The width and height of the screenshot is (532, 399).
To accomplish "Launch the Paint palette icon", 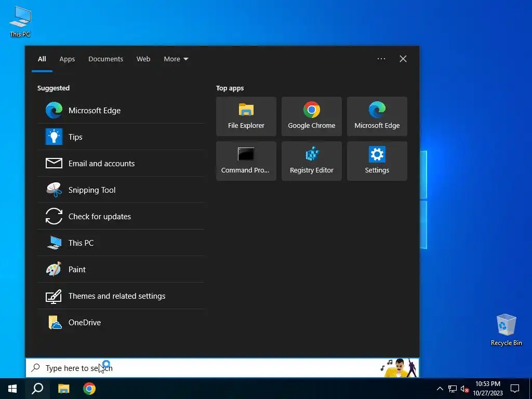I will tap(54, 269).
